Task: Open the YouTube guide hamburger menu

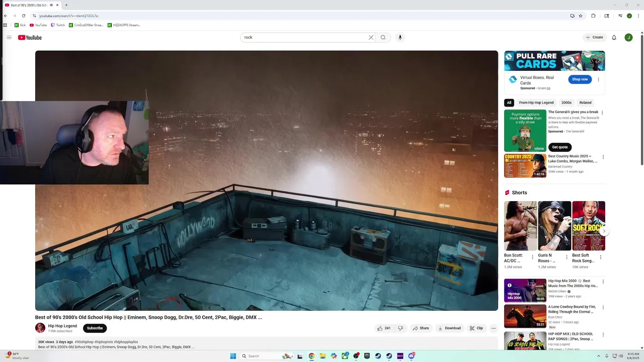Action: [9, 37]
